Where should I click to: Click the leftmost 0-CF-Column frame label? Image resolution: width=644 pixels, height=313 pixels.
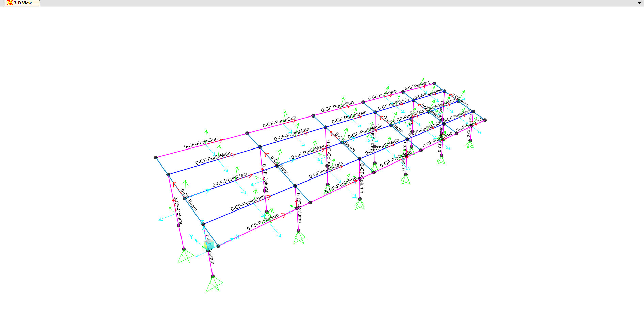(178, 211)
